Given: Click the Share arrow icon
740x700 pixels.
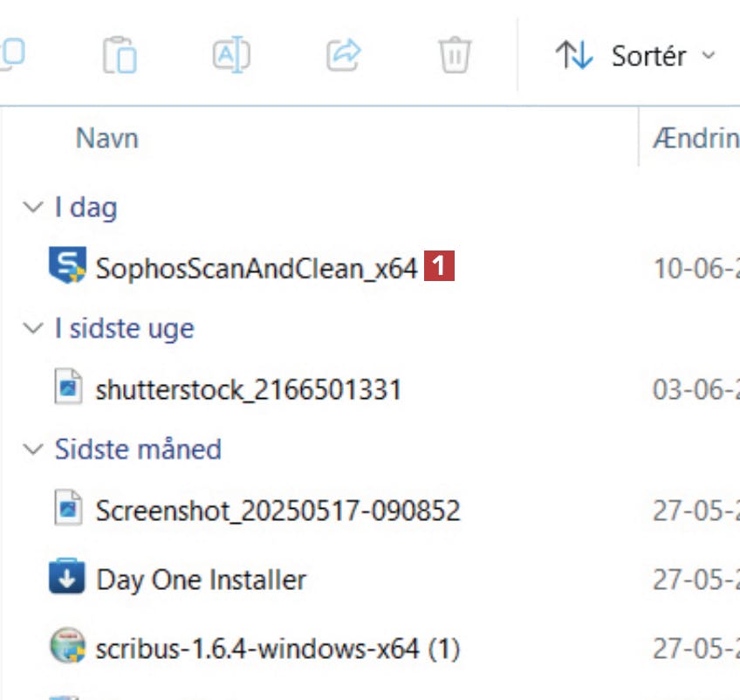Looking at the screenshot, I should (x=343, y=56).
